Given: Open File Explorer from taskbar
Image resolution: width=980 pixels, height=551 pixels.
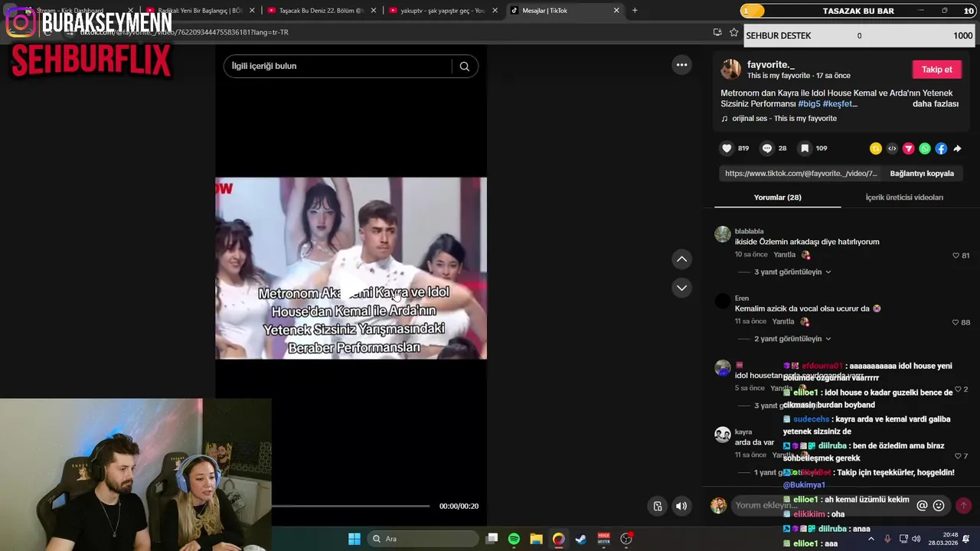Looking at the screenshot, I should click(x=536, y=539).
